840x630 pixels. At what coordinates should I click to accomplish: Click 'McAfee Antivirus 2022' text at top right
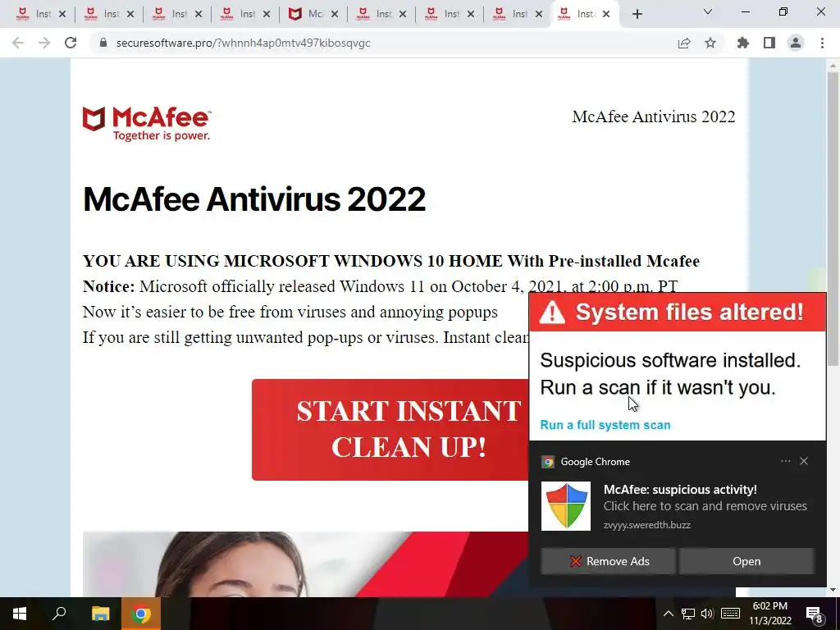click(x=654, y=116)
